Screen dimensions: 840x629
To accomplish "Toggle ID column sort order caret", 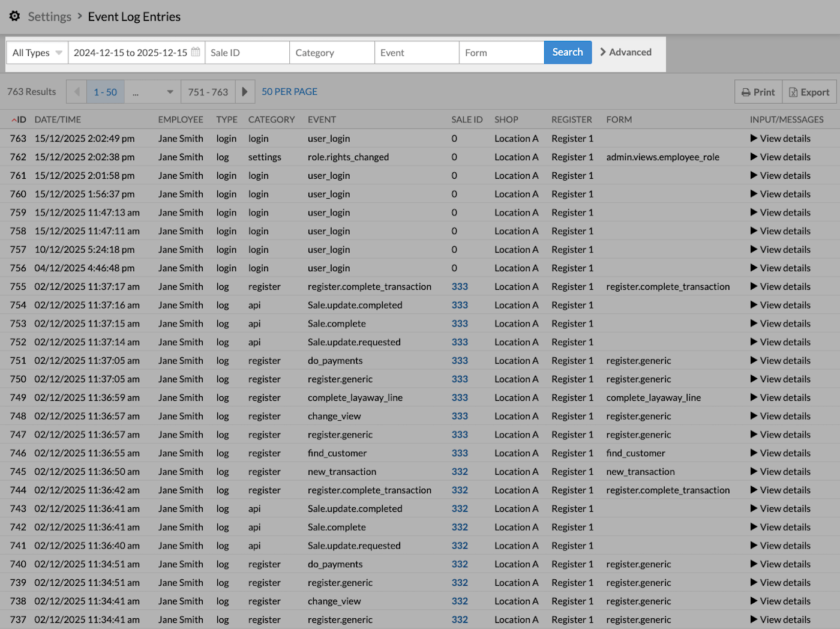I will pyautogui.click(x=13, y=119).
